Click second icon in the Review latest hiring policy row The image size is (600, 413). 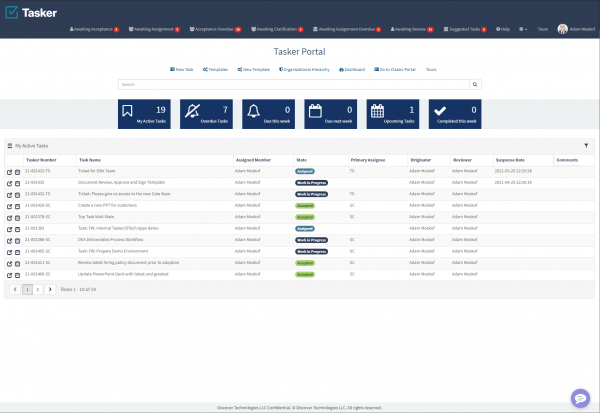coord(18,264)
